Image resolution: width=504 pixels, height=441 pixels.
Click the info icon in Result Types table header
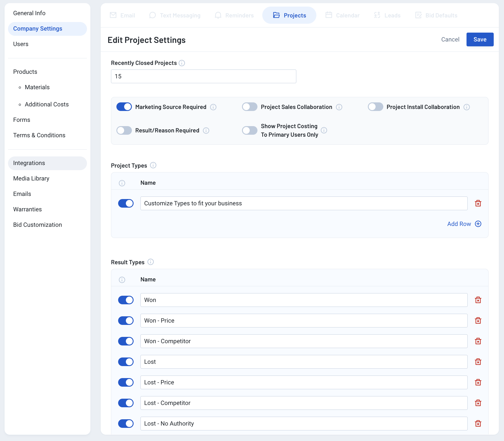[x=122, y=280]
